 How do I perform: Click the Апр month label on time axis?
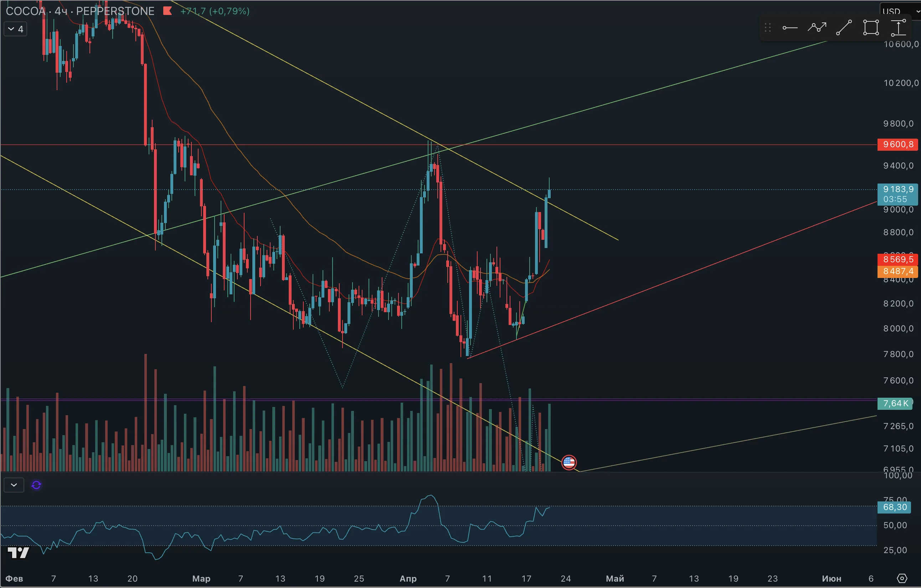click(x=408, y=578)
